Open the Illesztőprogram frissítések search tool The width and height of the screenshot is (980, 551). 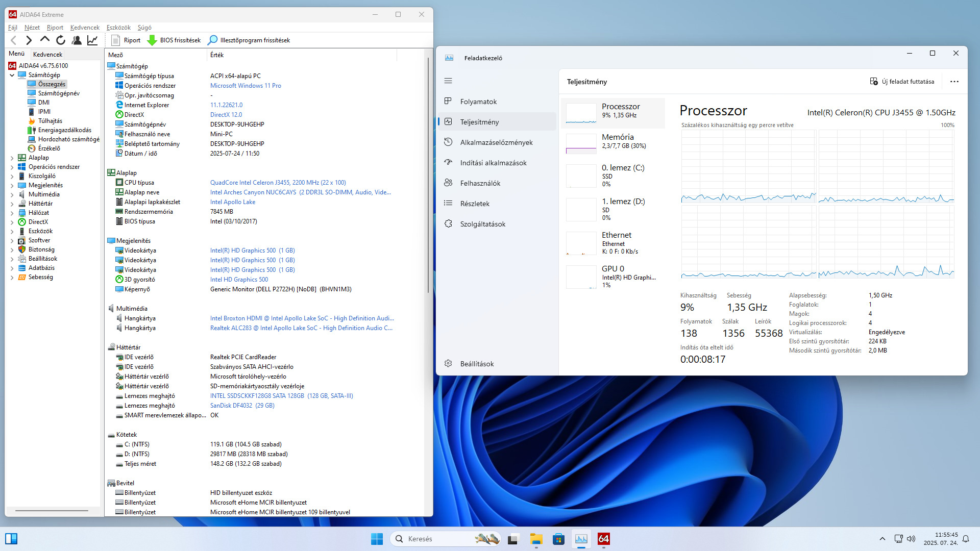point(249,40)
